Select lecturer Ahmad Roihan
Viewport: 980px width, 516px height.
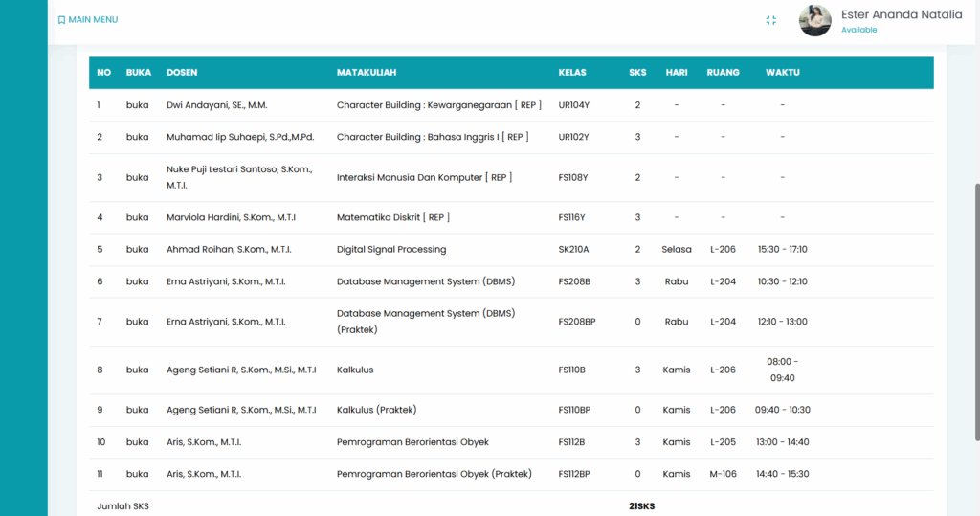pyautogui.click(x=229, y=250)
